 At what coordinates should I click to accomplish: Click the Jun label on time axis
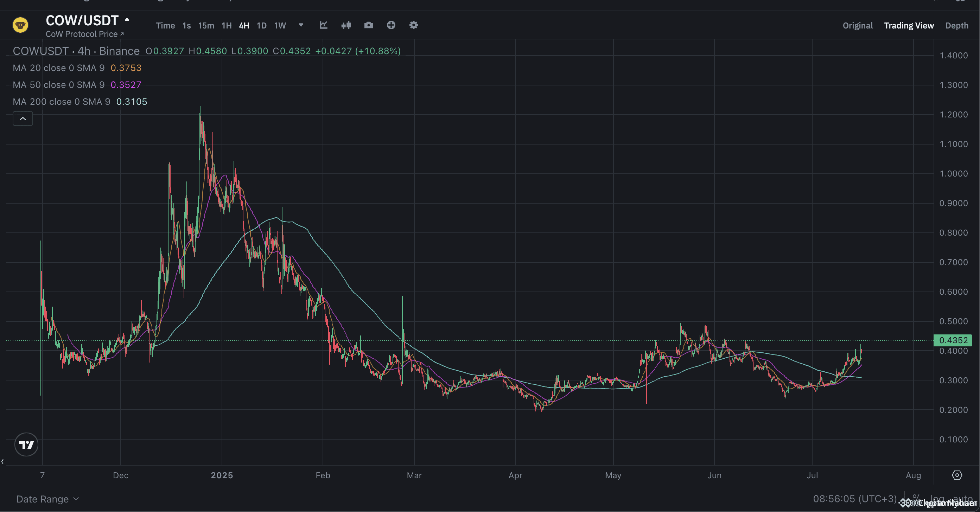tap(714, 475)
